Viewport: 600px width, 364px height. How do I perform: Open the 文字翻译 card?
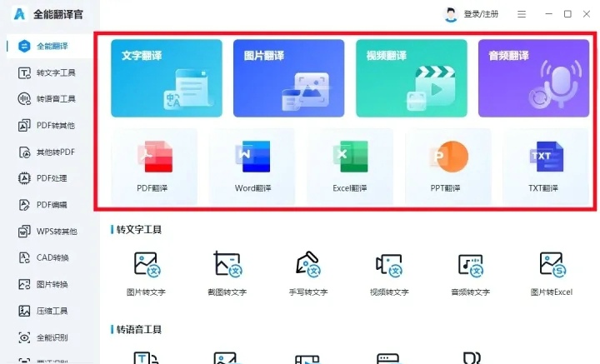pyautogui.click(x=167, y=78)
